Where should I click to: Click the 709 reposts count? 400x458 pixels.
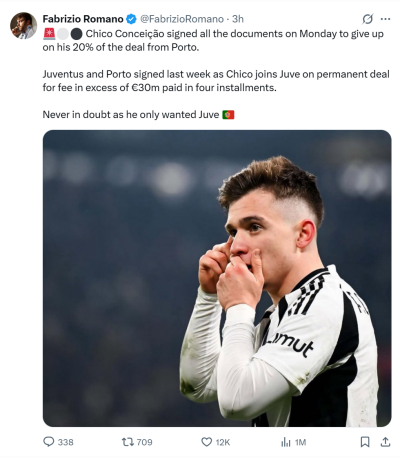coord(144,442)
